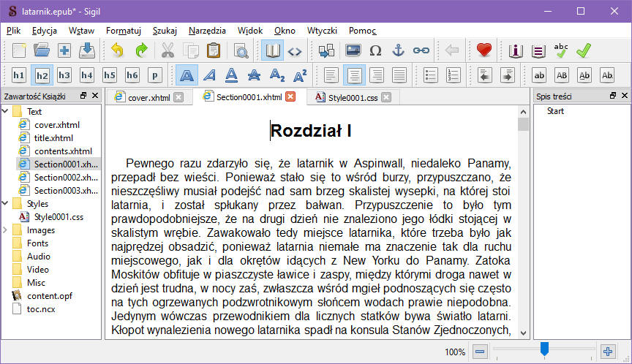Open Section0002 file in Book Browser

tap(66, 178)
